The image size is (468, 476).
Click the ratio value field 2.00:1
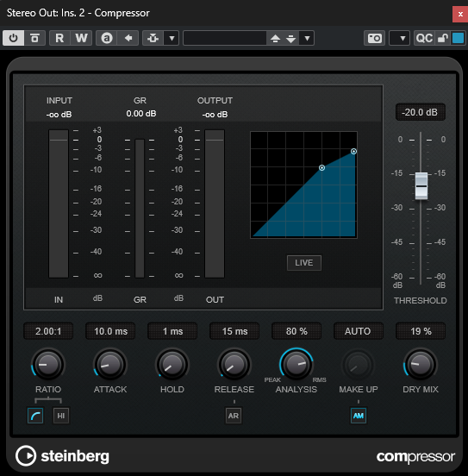tap(48, 331)
